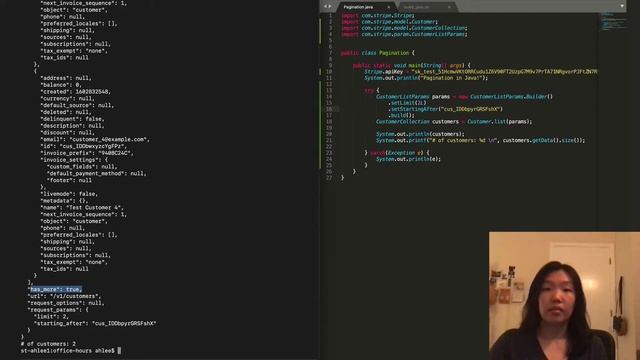Viewport: 640px width, 360px height.
Task: Click the catch(Exception e) code line
Action: tap(397, 153)
